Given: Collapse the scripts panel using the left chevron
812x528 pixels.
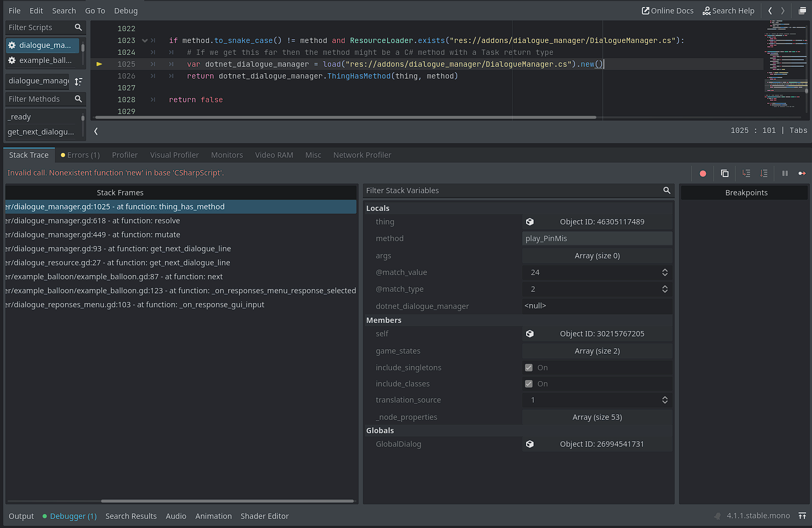Looking at the screenshot, I should point(96,131).
